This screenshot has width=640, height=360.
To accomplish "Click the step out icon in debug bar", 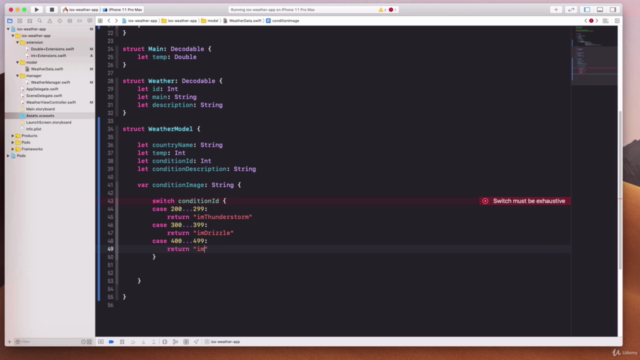I will click(x=154, y=342).
